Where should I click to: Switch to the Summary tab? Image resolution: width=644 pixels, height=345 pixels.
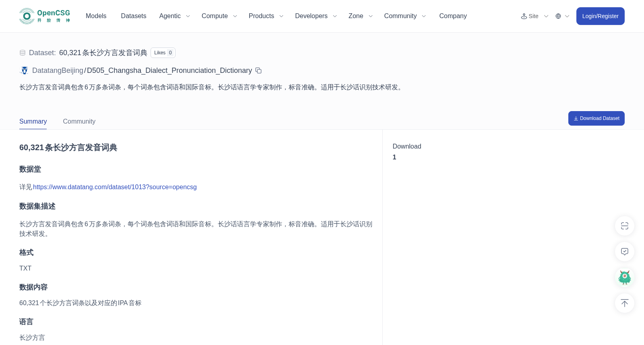tap(33, 121)
